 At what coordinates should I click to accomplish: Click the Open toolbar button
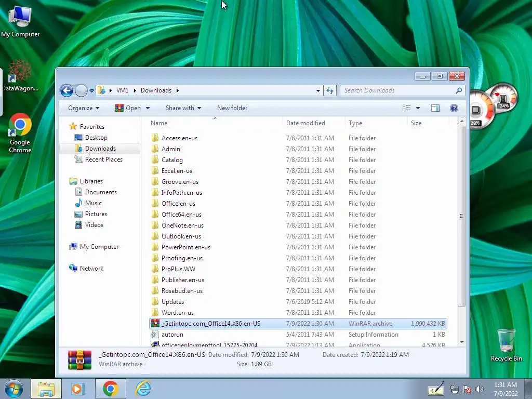(128, 108)
